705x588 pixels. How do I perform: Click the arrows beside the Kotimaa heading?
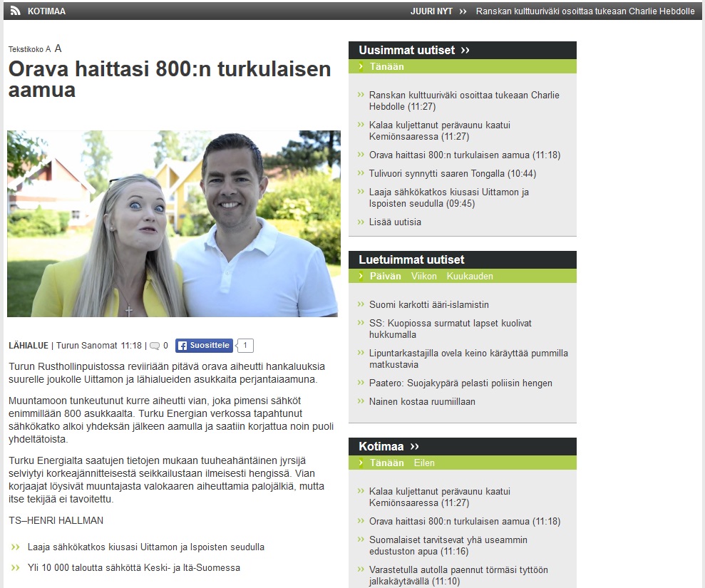pos(414,447)
